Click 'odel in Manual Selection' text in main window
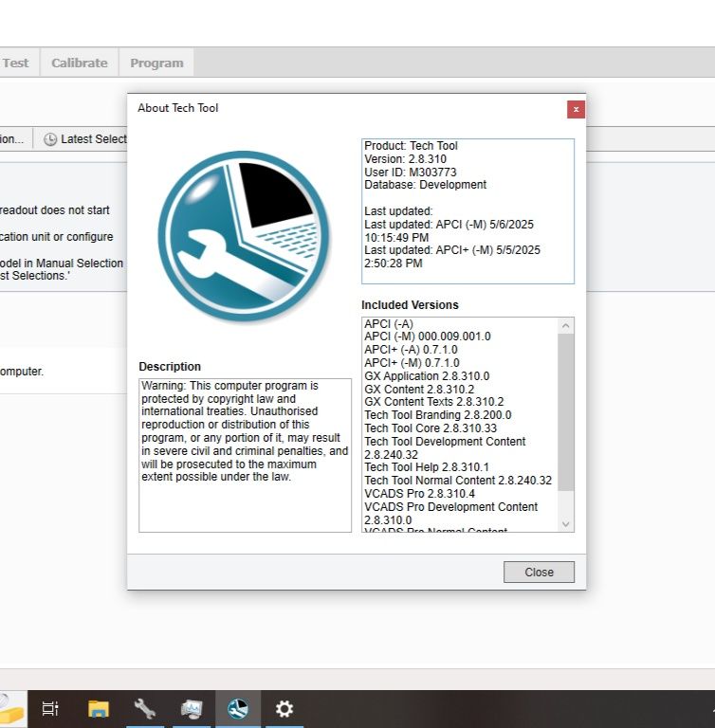Image resolution: width=715 pixels, height=728 pixels. 62,264
